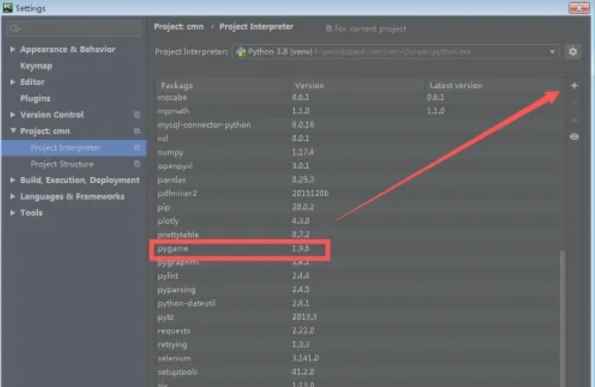The height and width of the screenshot is (387, 595).
Task: Expand Build, Execution, Deployment section
Action: [x=12, y=180]
